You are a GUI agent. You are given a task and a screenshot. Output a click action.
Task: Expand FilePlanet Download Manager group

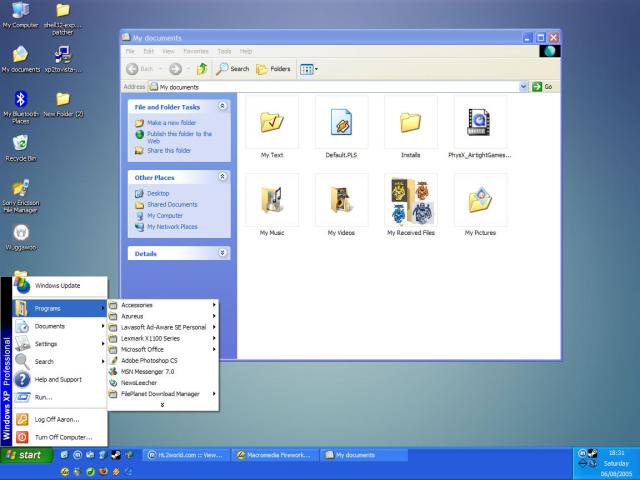(x=163, y=394)
